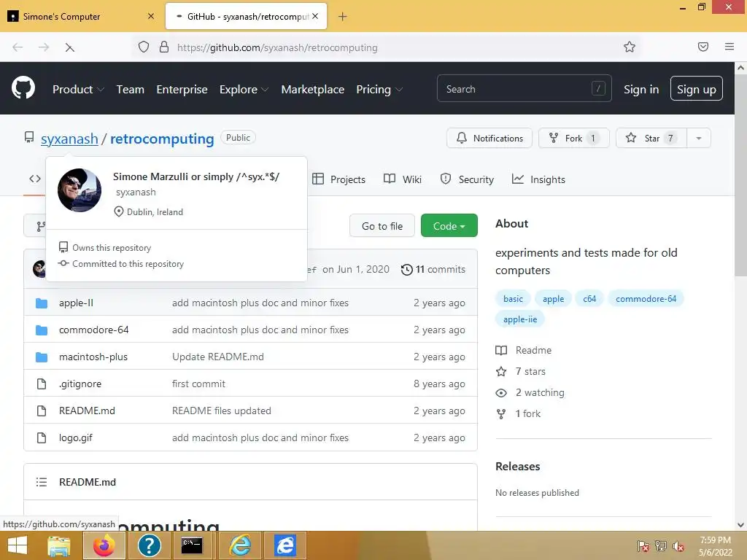Open the Product dropdown menu

pyautogui.click(x=78, y=90)
